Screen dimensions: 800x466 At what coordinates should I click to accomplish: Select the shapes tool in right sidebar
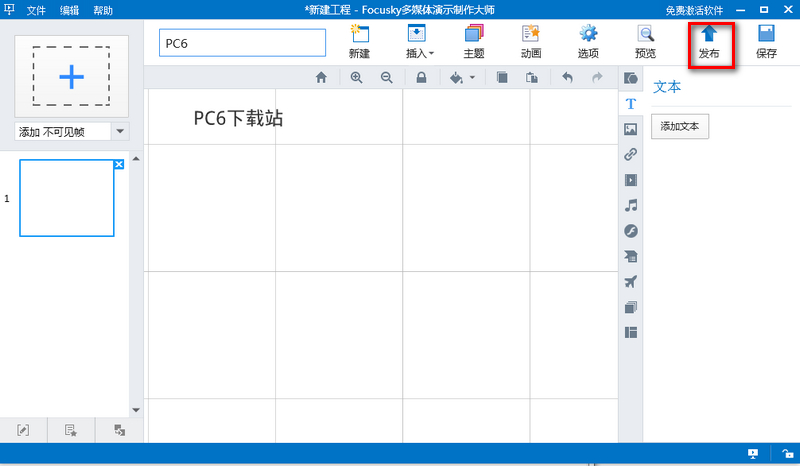631,78
